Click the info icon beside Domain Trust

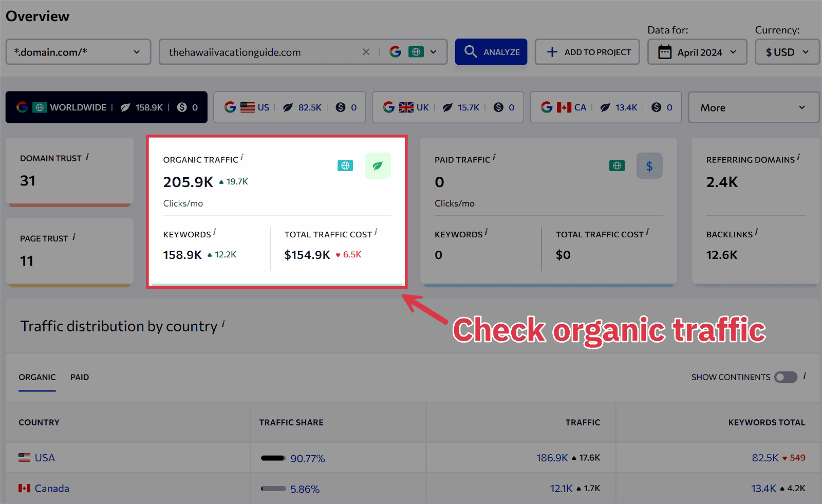point(87,157)
